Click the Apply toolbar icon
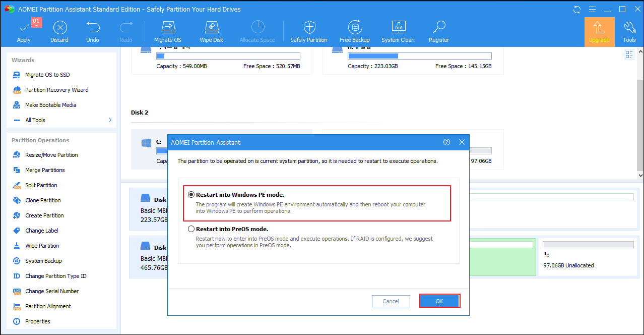 (x=24, y=31)
